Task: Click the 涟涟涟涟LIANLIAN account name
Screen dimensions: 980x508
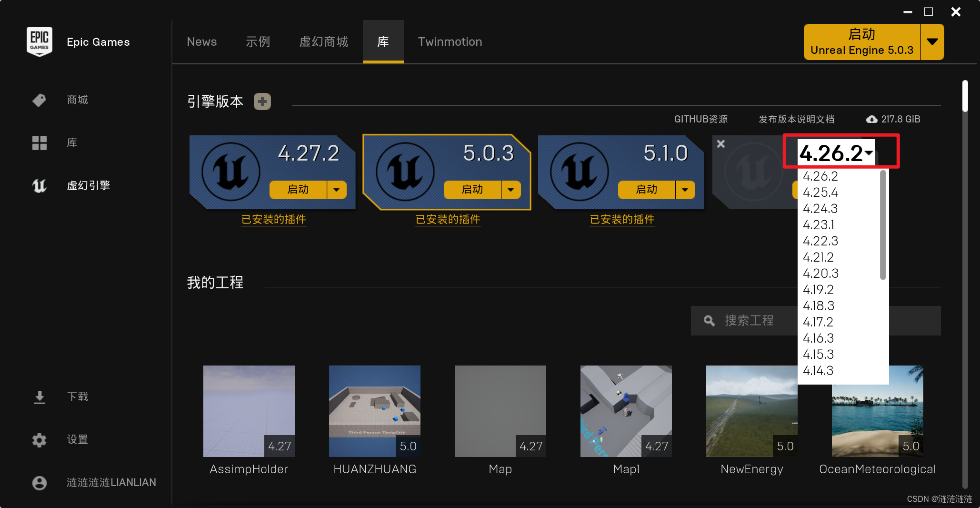Action: 111,483
